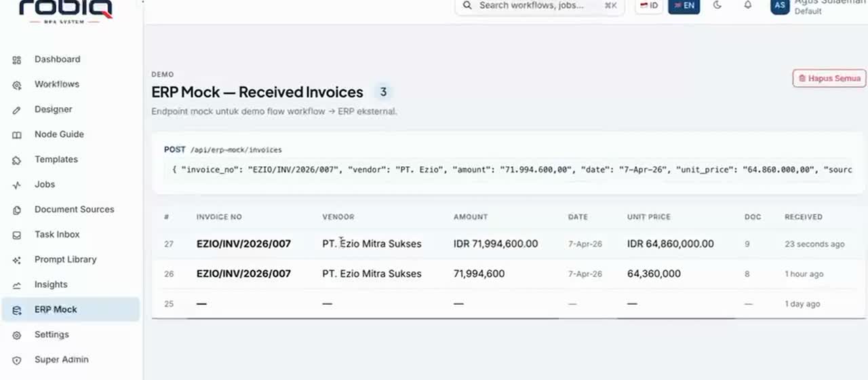This screenshot has height=380, width=868.
Task: Click the AMOUNT column header
Action: (471, 217)
